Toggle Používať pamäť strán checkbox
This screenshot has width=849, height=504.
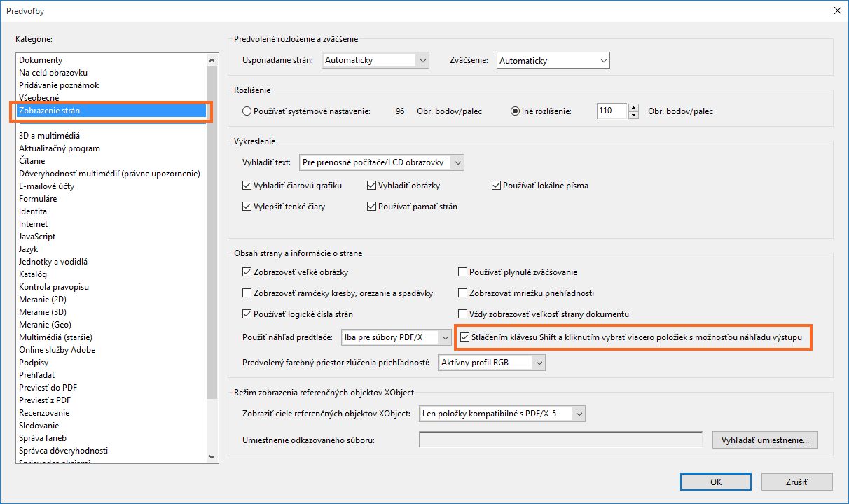(x=372, y=206)
